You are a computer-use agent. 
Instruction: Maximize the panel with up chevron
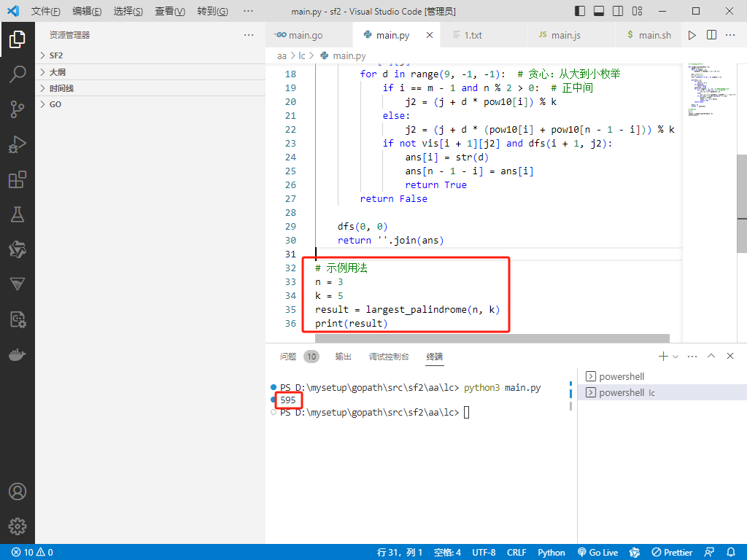tap(711, 356)
